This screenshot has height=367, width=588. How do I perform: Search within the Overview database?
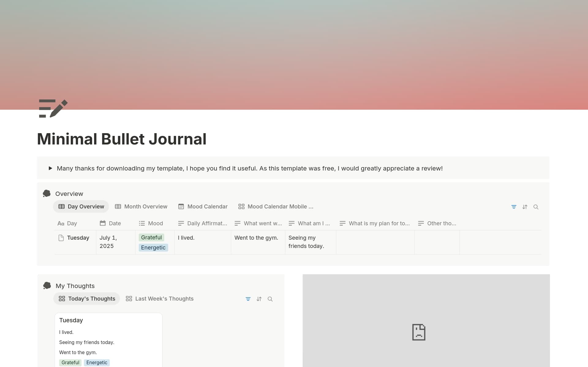[536, 207]
